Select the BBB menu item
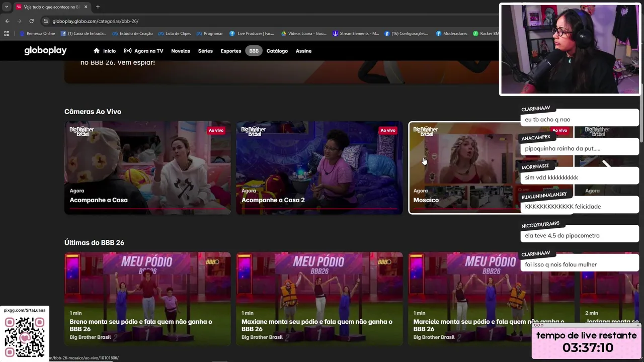 pos(254,51)
